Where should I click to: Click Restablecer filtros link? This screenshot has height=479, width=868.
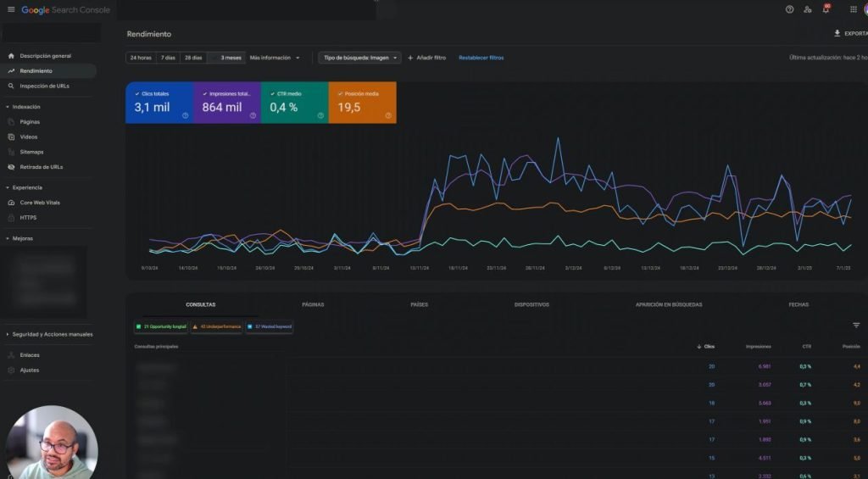(x=481, y=58)
